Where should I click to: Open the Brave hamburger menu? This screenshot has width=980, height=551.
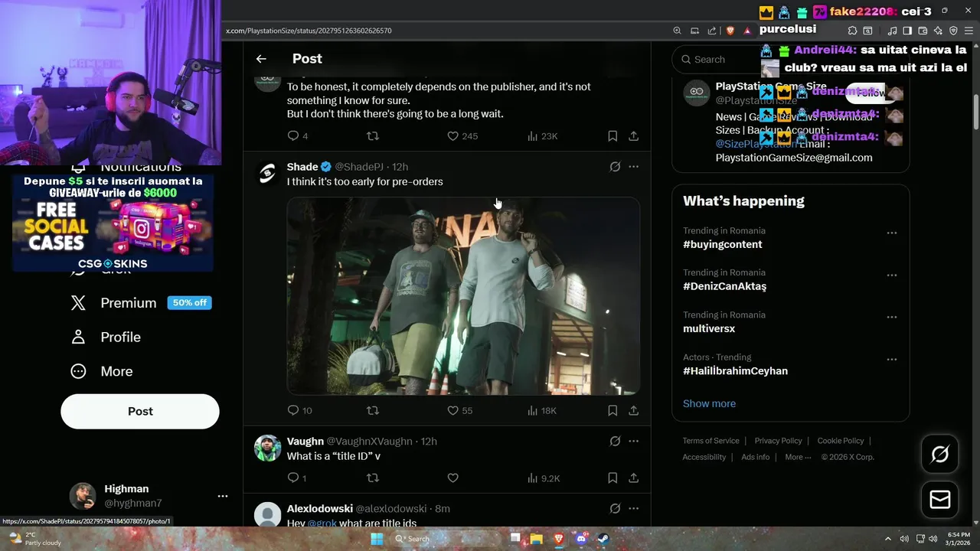[969, 31]
